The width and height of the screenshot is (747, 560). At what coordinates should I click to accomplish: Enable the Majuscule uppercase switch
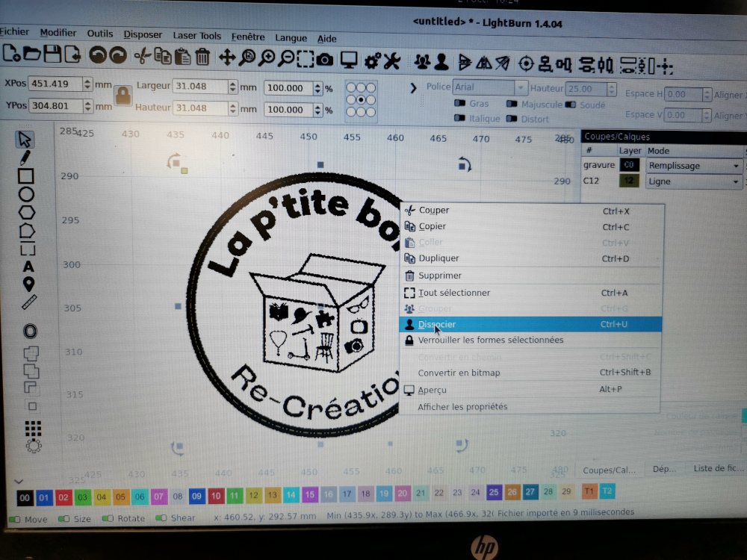(512, 105)
